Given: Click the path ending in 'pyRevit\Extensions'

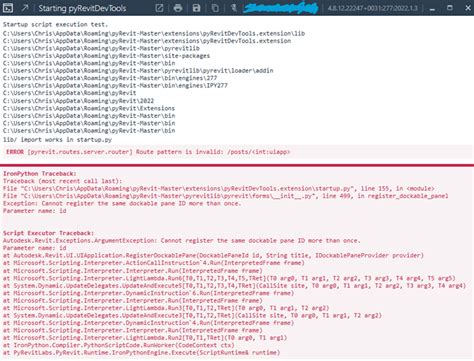Looking at the screenshot, I should pos(89,108).
